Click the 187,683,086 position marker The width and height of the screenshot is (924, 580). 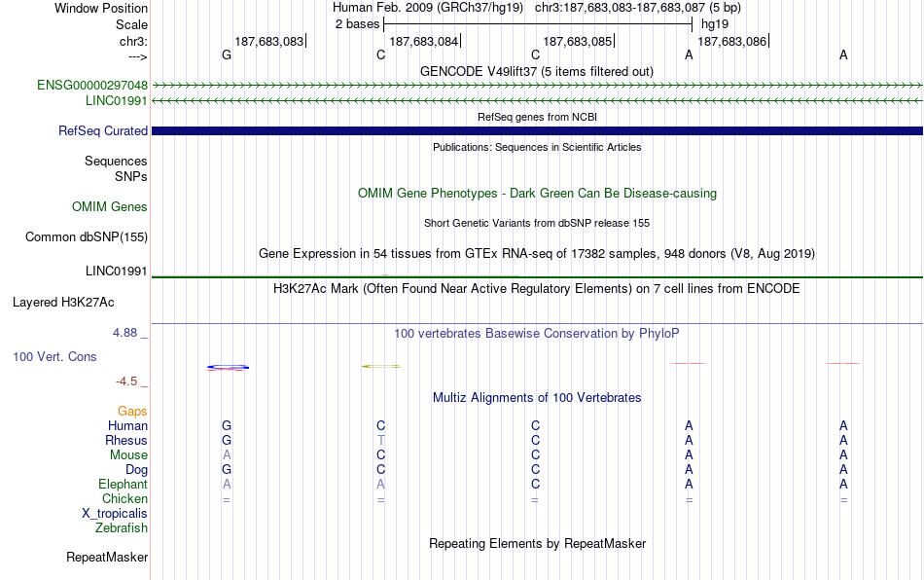(x=731, y=41)
